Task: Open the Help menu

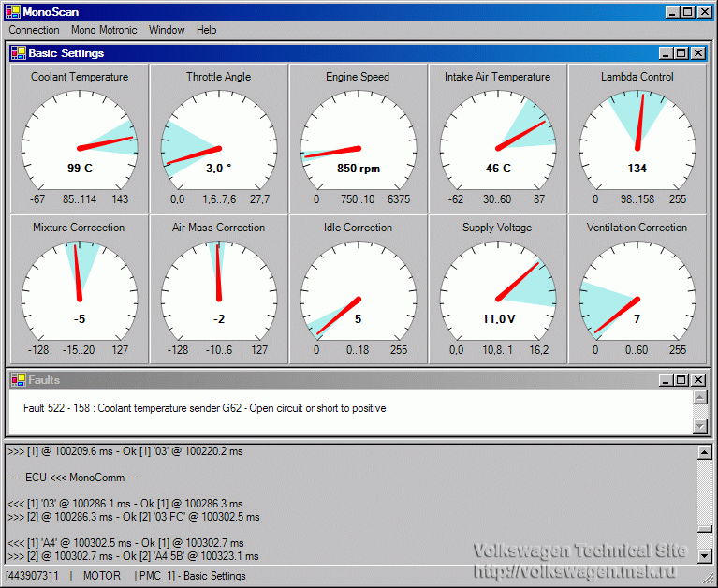Action: click(207, 30)
